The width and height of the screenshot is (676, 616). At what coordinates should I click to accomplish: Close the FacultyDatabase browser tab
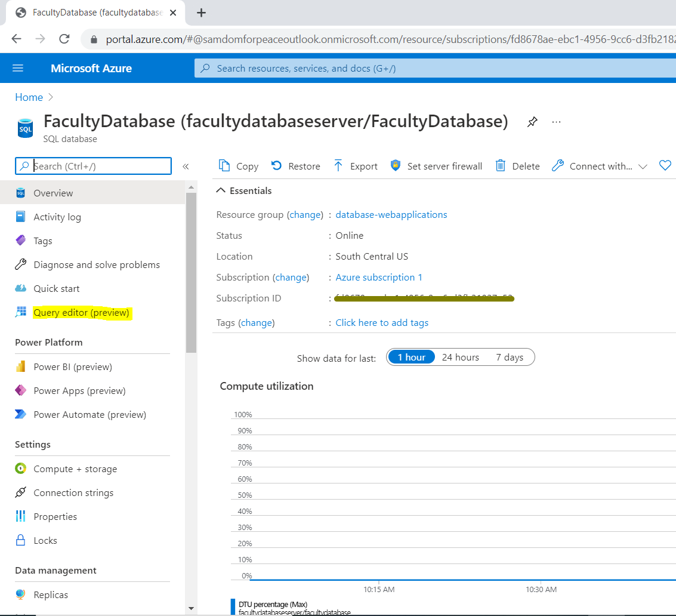coord(173,13)
